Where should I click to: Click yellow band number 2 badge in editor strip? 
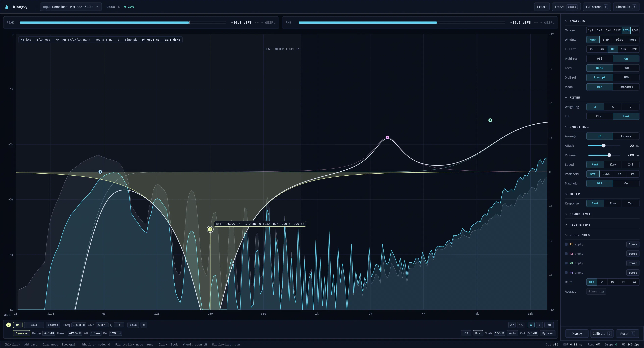(x=9, y=325)
